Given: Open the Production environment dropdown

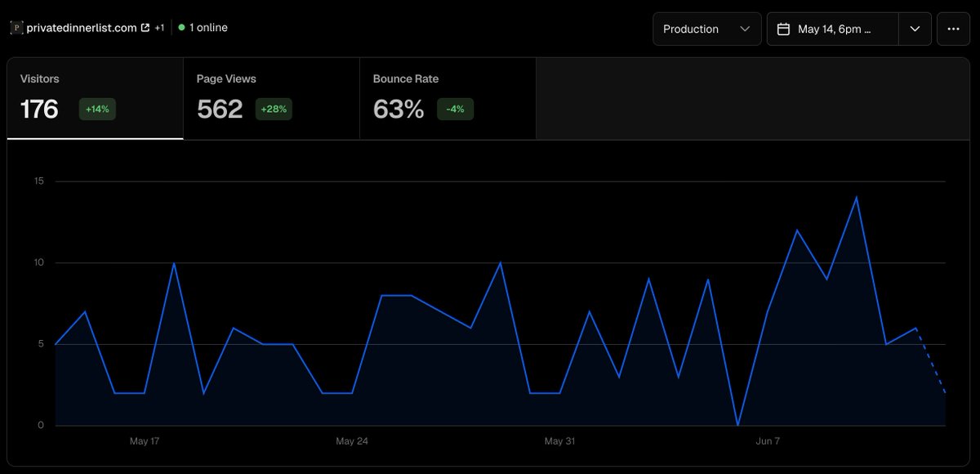Looking at the screenshot, I should [707, 29].
